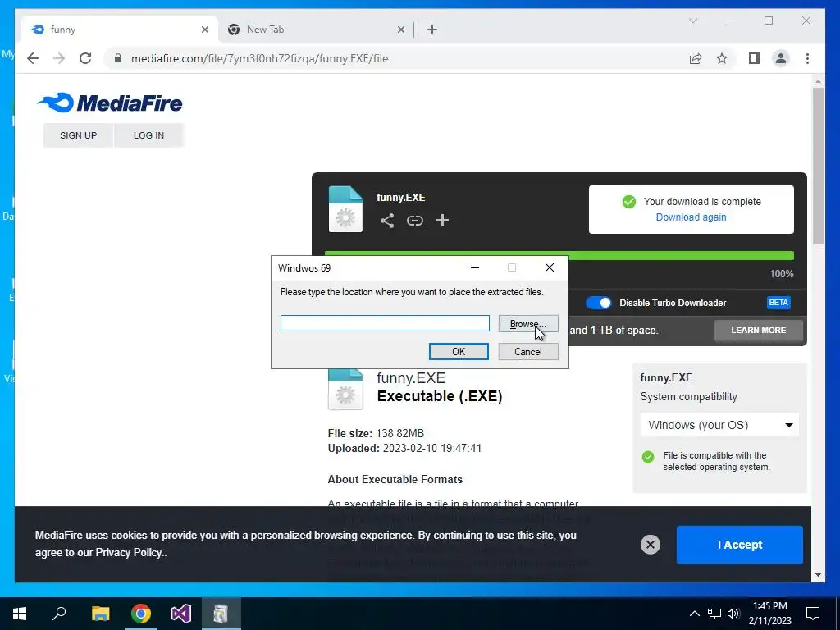Close the Windwos 69 dialog
Image resolution: width=840 pixels, height=630 pixels.
click(549, 267)
